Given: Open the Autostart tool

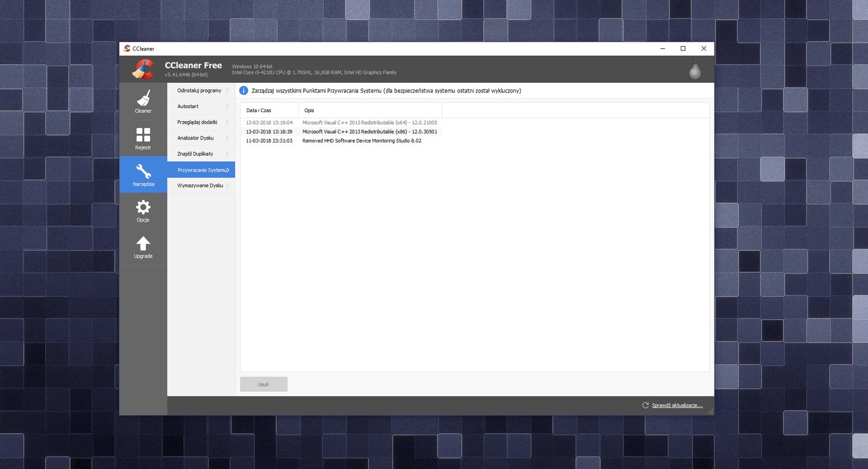Looking at the screenshot, I should coord(201,106).
